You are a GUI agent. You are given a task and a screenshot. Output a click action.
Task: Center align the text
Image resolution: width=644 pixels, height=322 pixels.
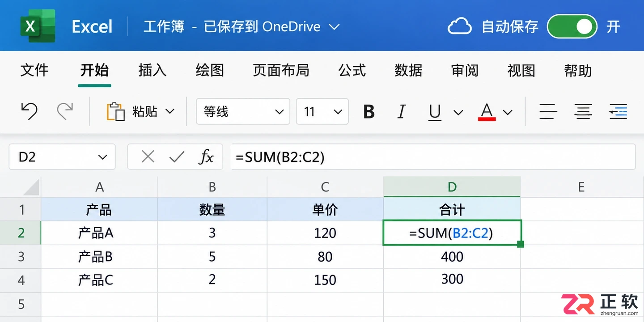(583, 111)
